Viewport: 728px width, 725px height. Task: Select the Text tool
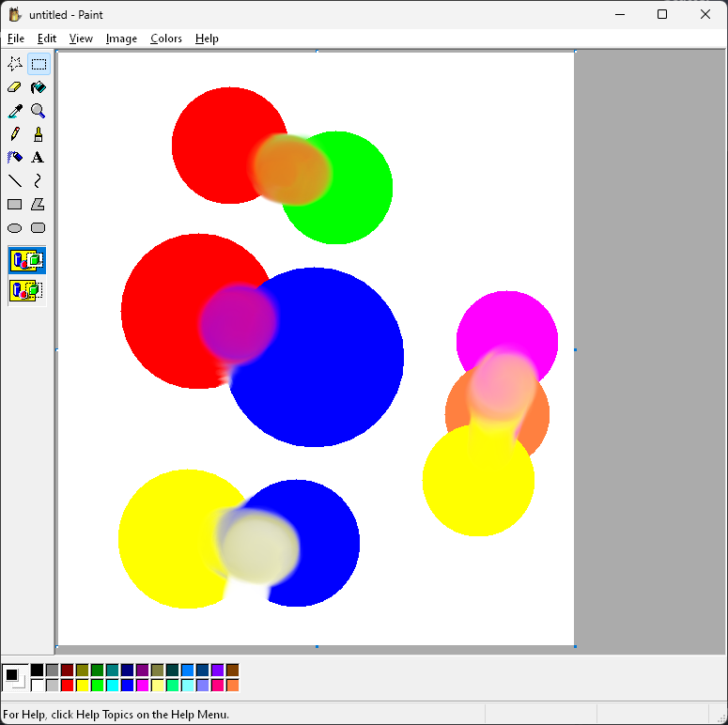(39, 158)
